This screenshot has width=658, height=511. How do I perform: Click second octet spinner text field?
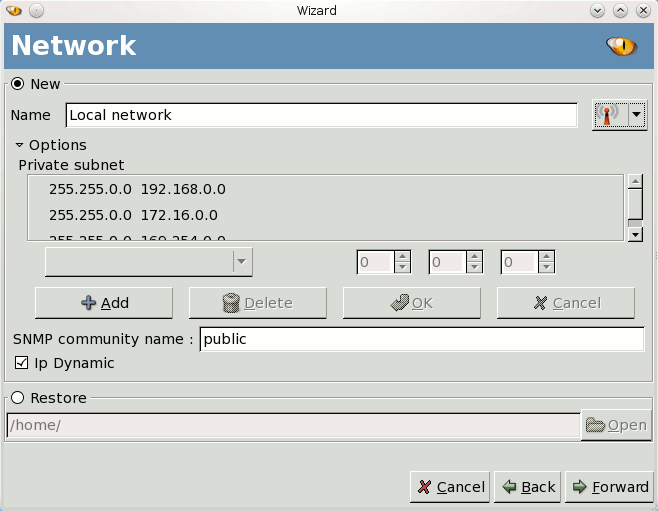pos(448,262)
